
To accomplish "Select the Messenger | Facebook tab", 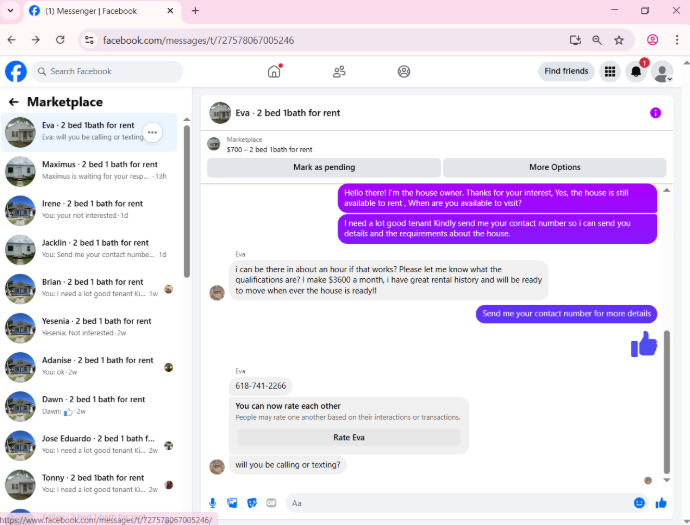I will pos(102,11).
